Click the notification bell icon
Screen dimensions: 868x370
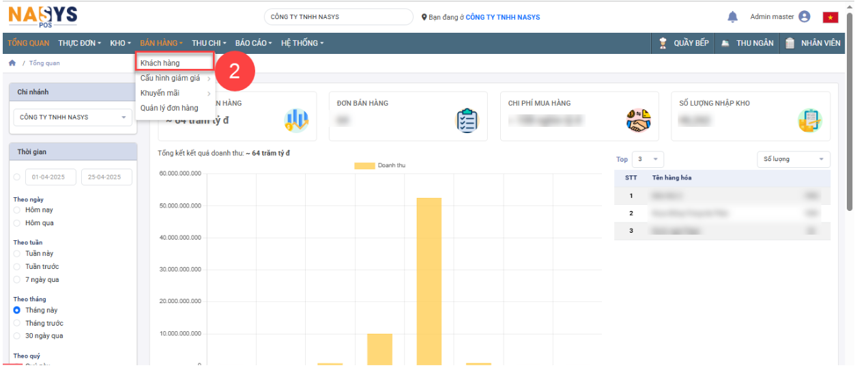[732, 17]
